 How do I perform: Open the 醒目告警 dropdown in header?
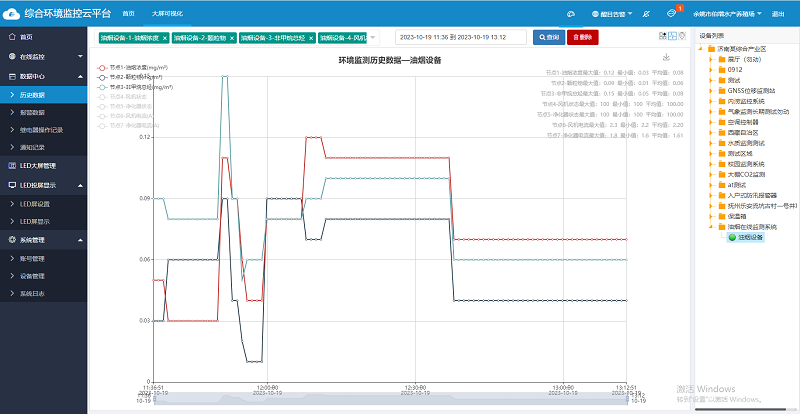(612, 14)
